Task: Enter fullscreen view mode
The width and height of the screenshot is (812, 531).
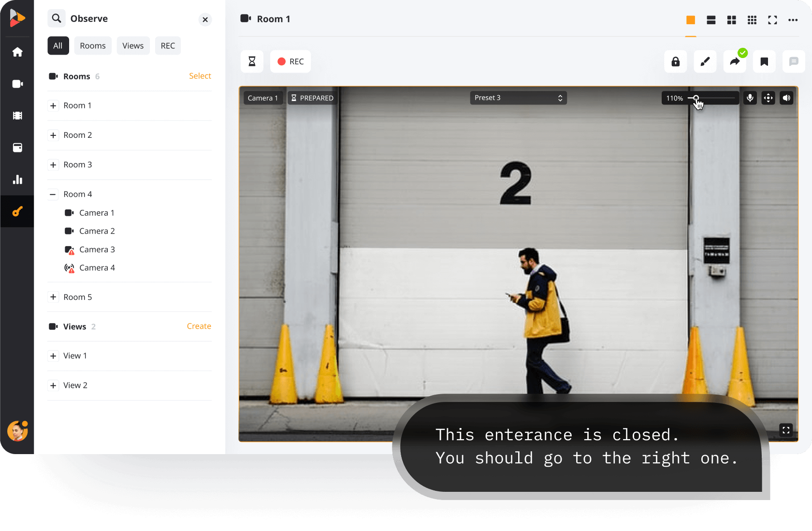Action: [772, 20]
